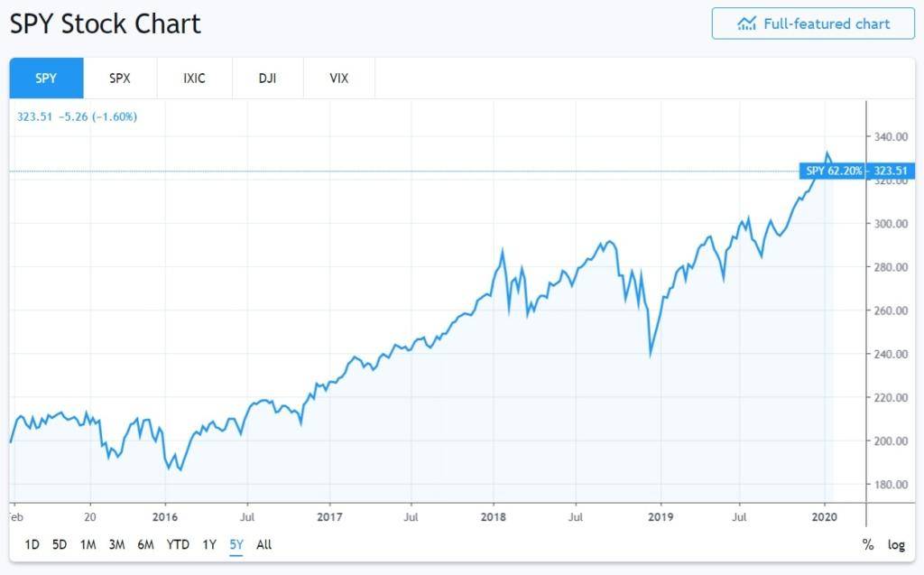Viewport: 924px width, 575px height.
Task: Open the DJI tab
Action: (267, 79)
